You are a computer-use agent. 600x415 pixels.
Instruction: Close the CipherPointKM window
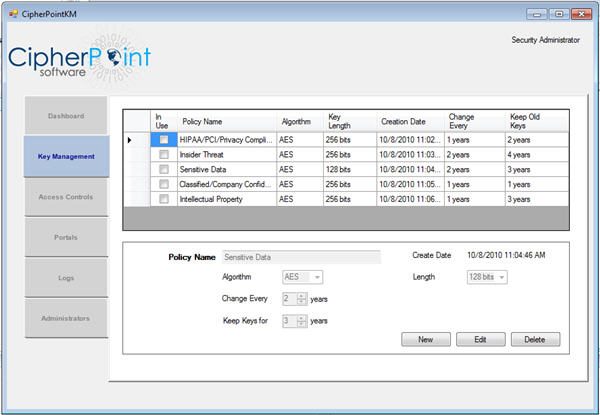click(581, 14)
